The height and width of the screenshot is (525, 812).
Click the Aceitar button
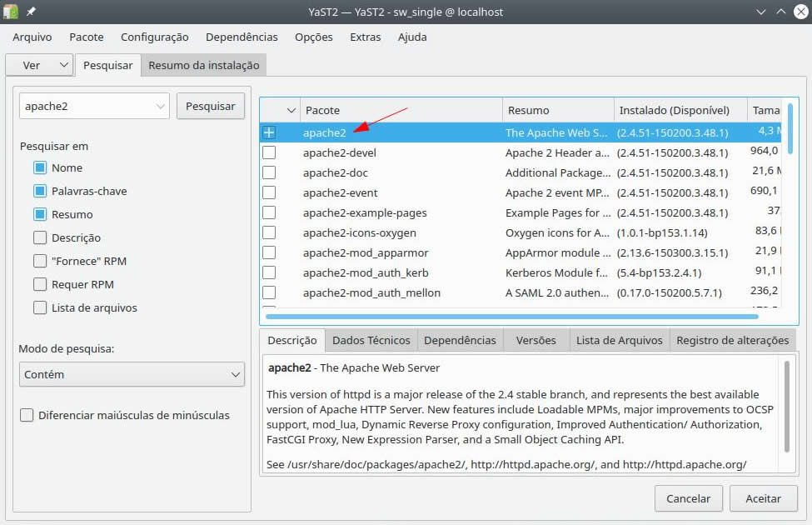point(763,498)
